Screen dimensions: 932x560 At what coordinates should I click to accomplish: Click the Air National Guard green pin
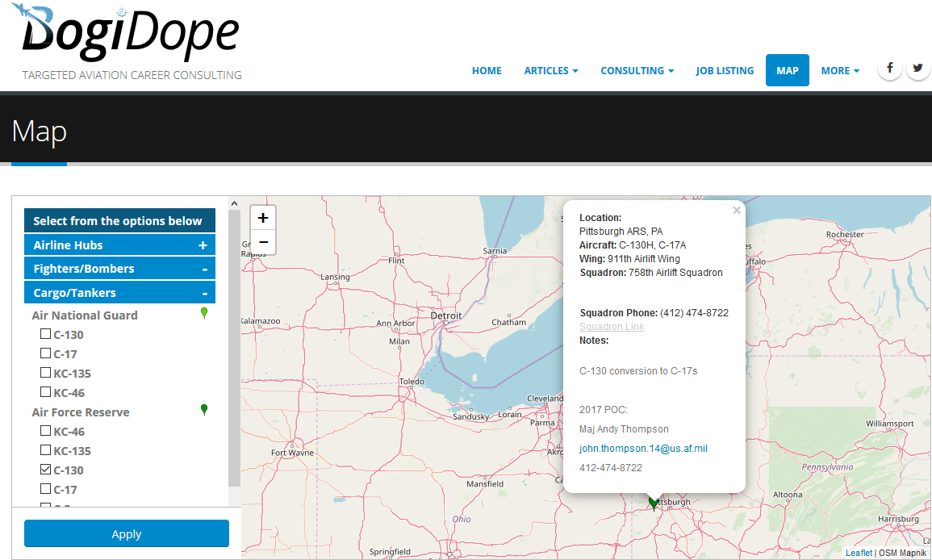[204, 313]
